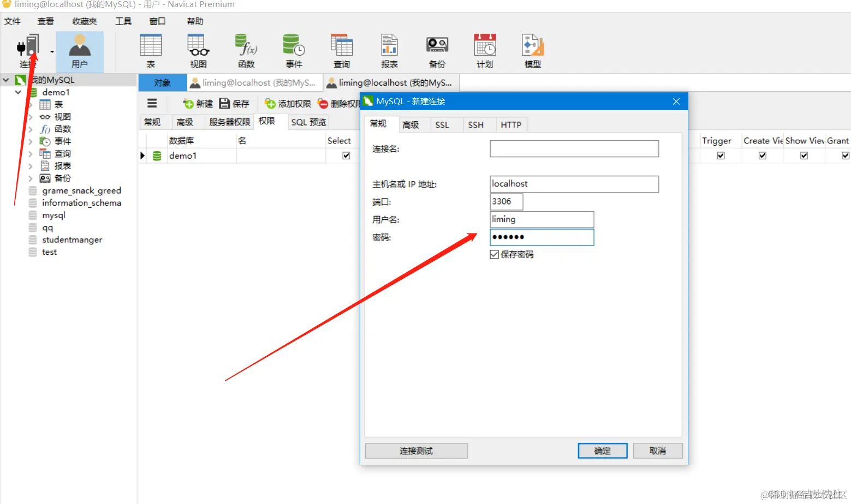Select the 事件 node in tree
This screenshot has height=504, width=851.
[55, 141]
